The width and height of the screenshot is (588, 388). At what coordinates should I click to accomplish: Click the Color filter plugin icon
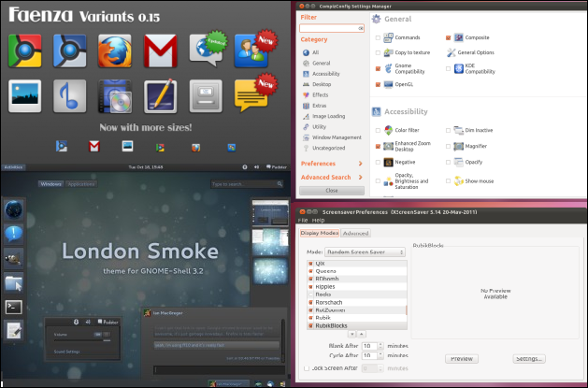(x=389, y=130)
